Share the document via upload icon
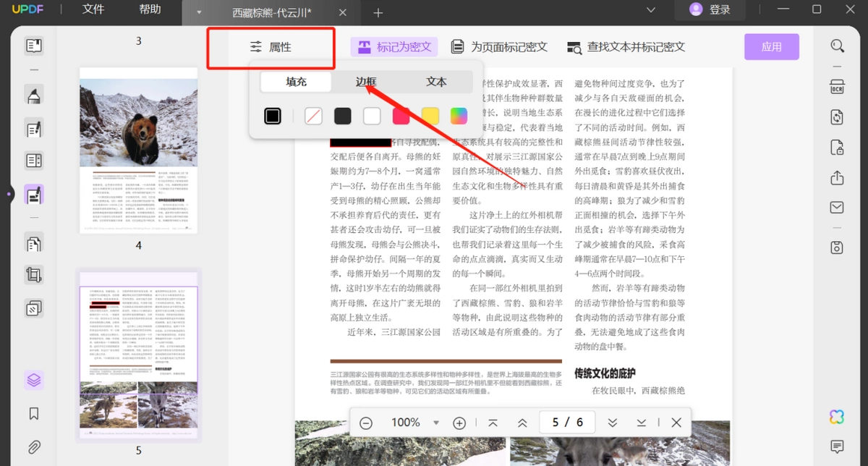Viewport: 868px width, 466px height. pyautogui.click(x=838, y=178)
